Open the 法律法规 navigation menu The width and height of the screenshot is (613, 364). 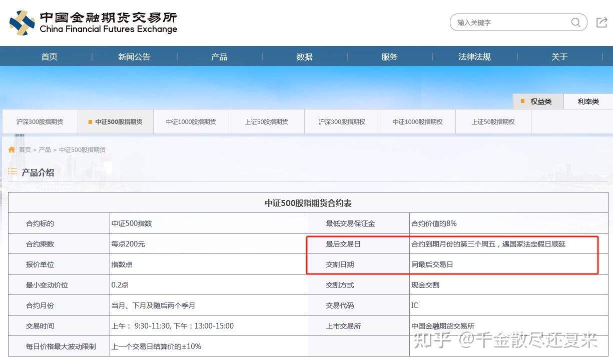pos(474,56)
